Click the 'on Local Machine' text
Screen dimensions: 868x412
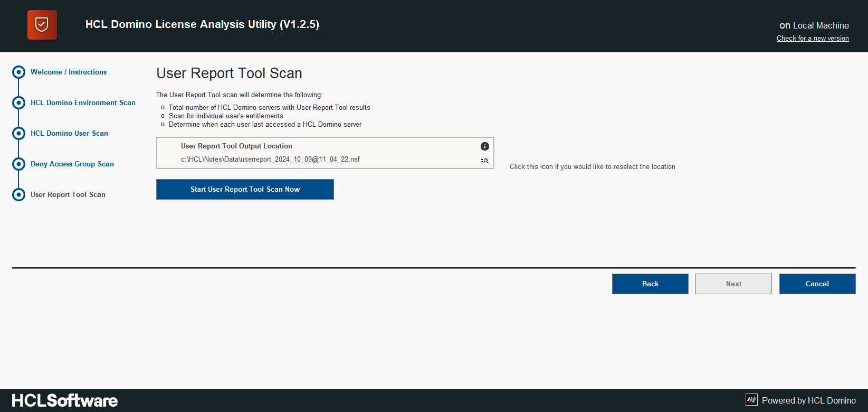[x=814, y=25]
